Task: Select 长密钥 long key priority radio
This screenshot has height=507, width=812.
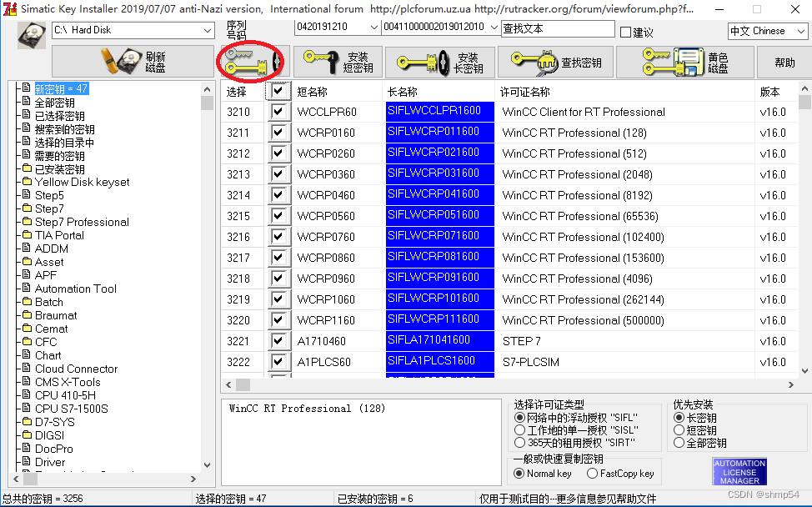Action: click(679, 418)
